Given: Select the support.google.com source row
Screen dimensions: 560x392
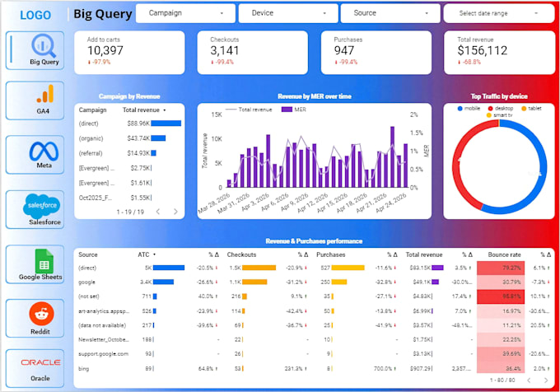Looking at the screenshot, I should click(315, 354).
